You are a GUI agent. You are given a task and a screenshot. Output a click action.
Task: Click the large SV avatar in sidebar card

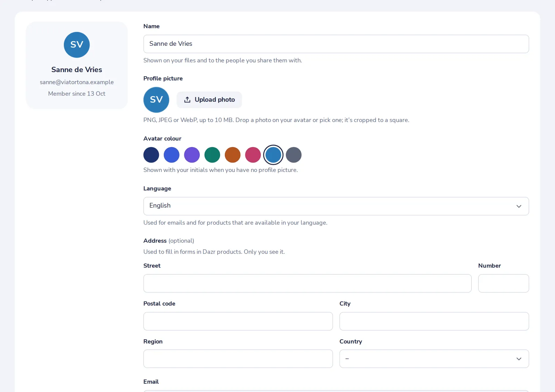[77, 45]
